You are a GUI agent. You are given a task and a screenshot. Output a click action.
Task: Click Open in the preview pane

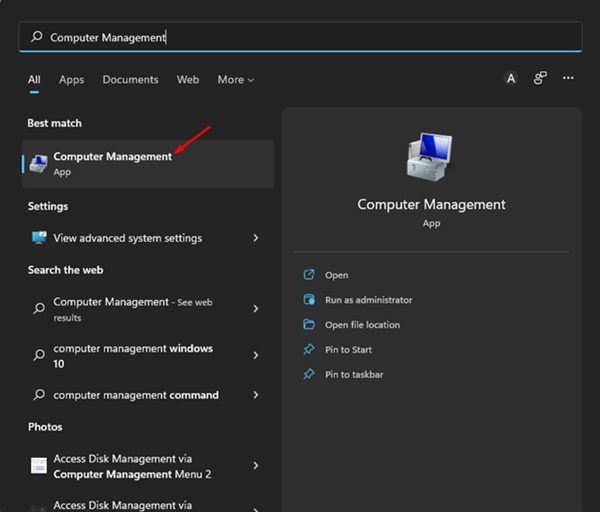click(336, 275)
